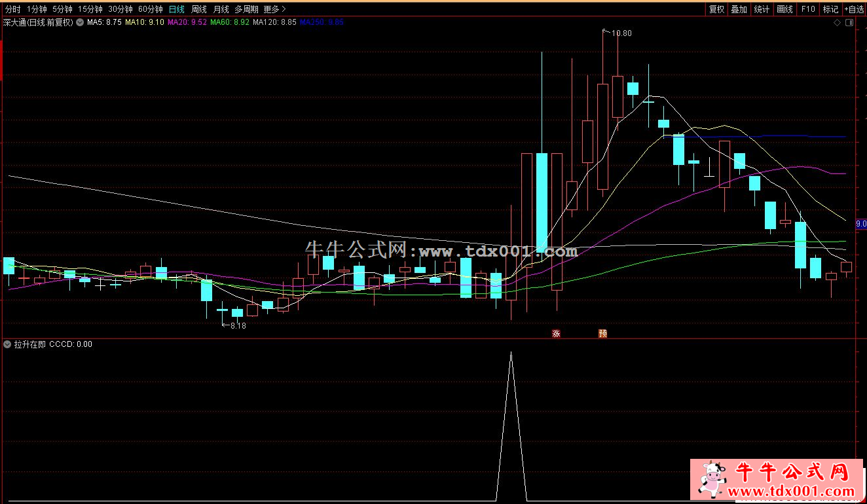Click the CCCD signal spike peak

coord(511,353)
